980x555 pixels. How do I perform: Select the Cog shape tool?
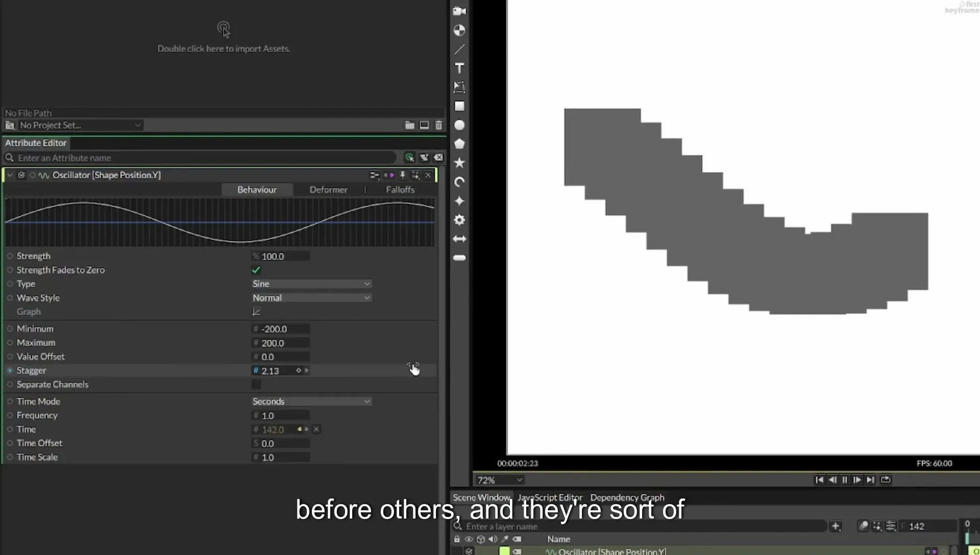point(459,220)
